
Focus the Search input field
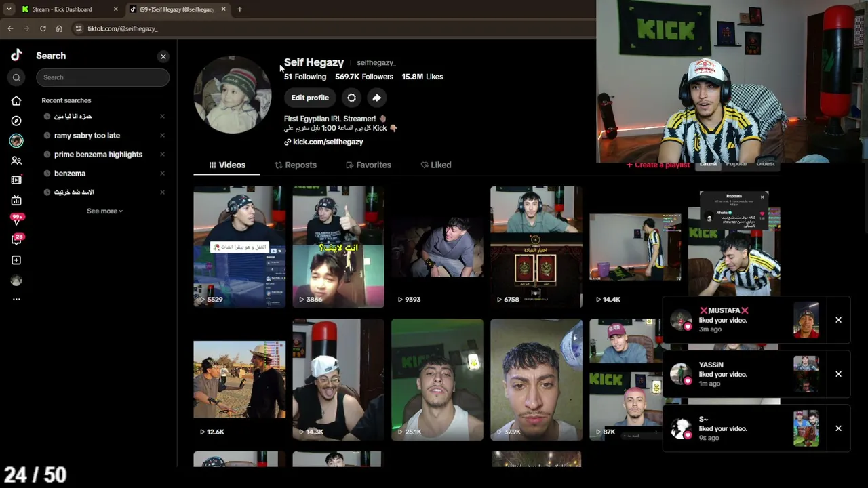(103, 77)
